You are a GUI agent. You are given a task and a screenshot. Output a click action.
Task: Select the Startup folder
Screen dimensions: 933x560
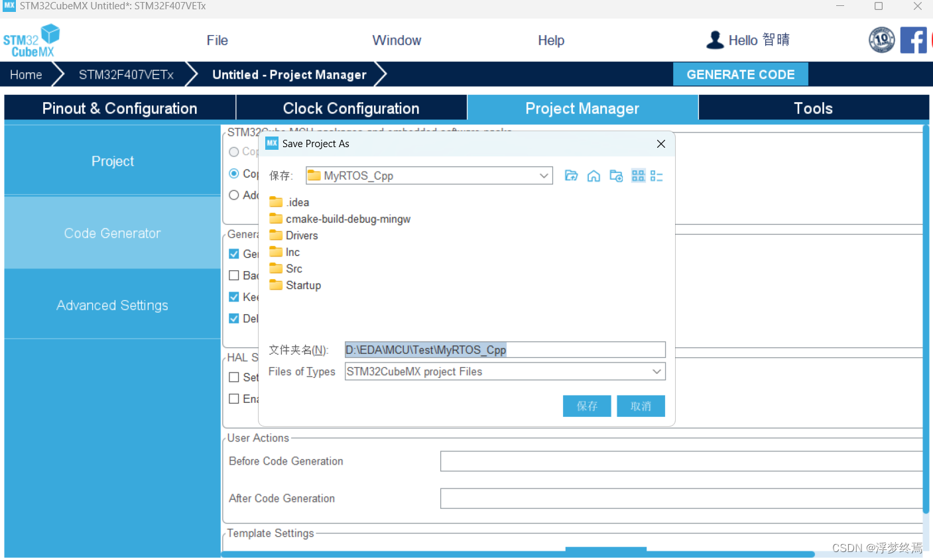pyautogui.click(x=295, y=285)
